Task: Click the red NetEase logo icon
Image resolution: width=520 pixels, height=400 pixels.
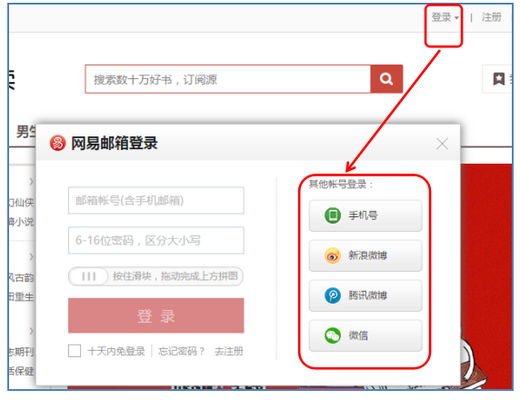Action: tap(58, 143)
